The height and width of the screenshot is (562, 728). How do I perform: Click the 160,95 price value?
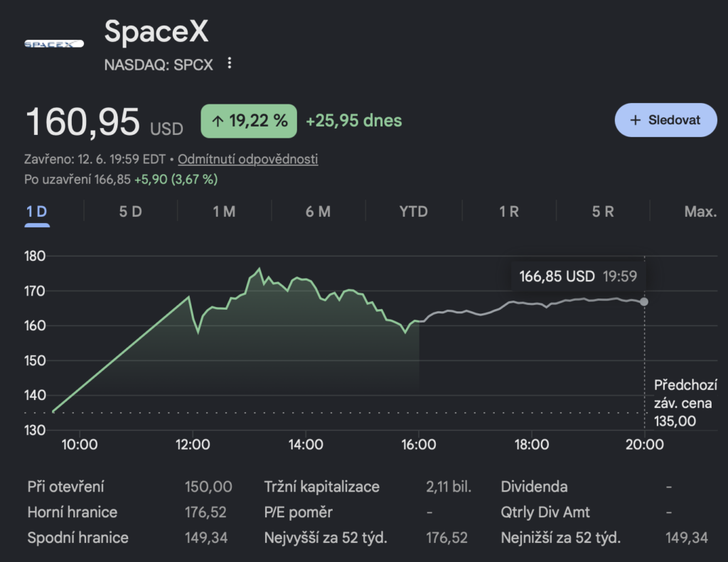tap(82, 122)
